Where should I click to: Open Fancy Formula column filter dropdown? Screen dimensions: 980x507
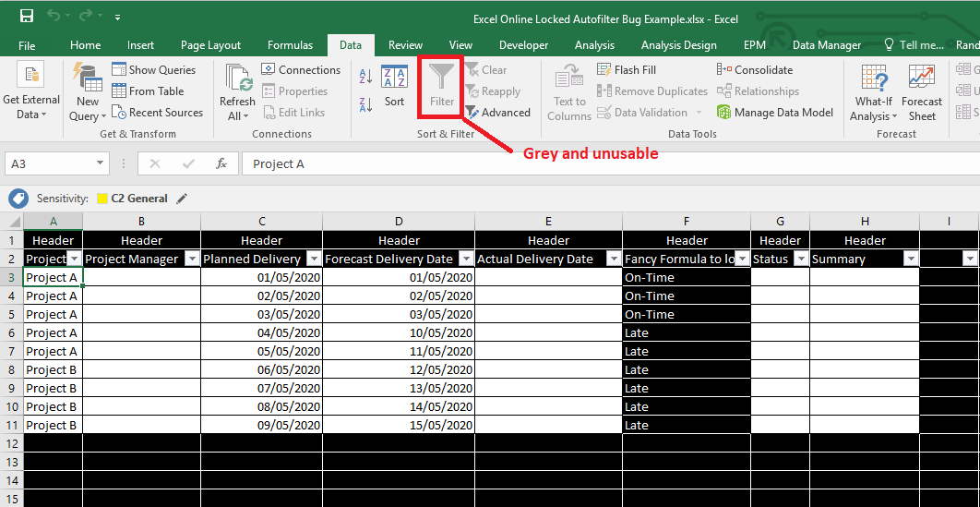pos(742,259)
